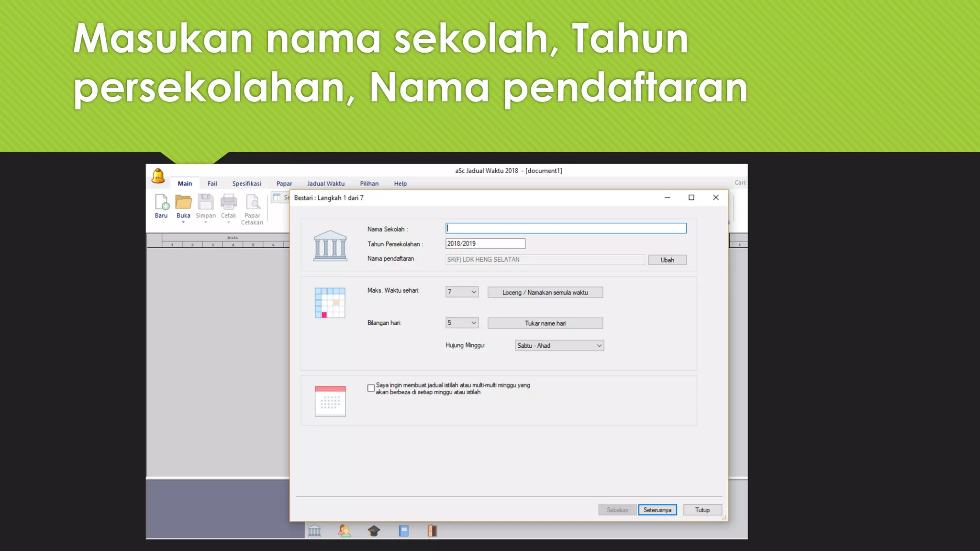Screen dimensions: 980x551
Task: Click the Tutup button
Action: click(702, 510)
